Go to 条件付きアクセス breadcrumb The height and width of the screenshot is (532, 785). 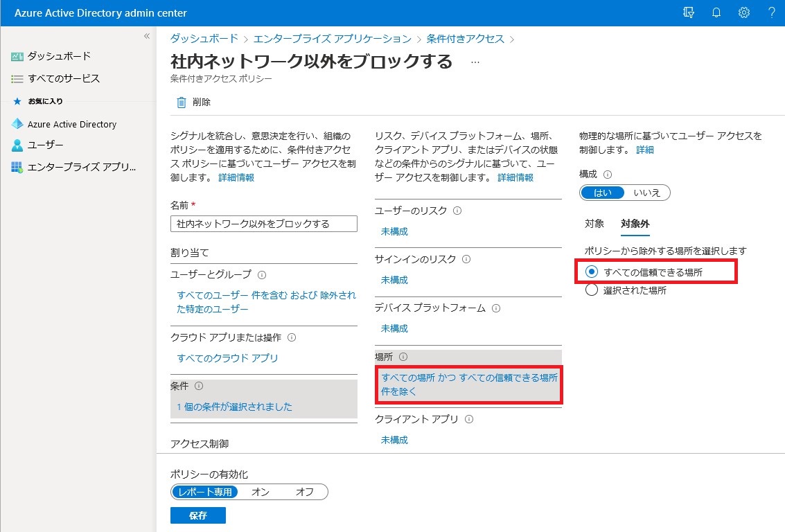[x=466, y=39]
